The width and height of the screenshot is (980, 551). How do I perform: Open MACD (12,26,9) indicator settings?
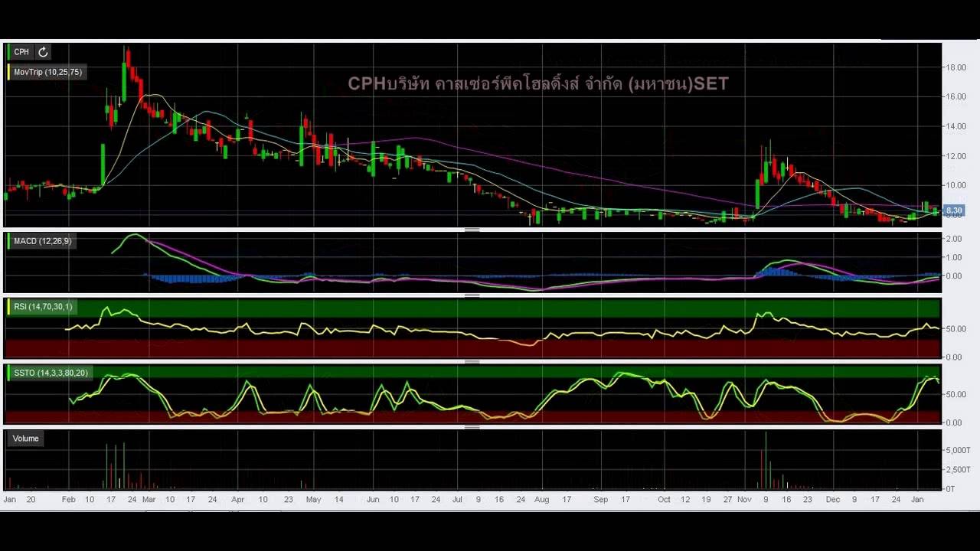pyautogui.click(x=42, y=241)
